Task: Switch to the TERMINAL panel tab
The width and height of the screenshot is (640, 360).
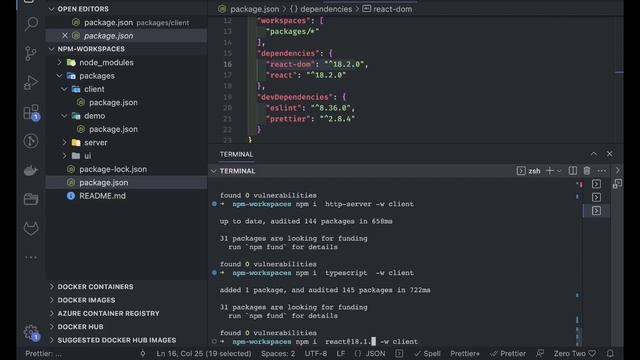Action: [236, 154]
